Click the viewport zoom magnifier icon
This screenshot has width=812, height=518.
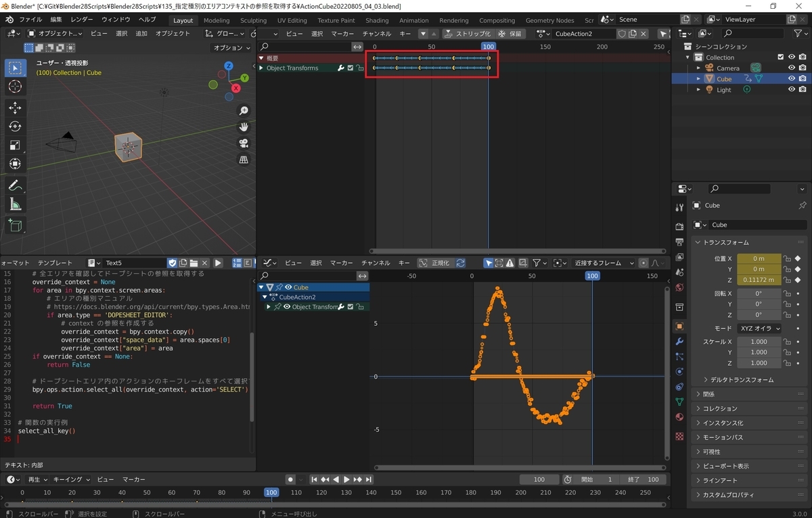coord(244,111)
